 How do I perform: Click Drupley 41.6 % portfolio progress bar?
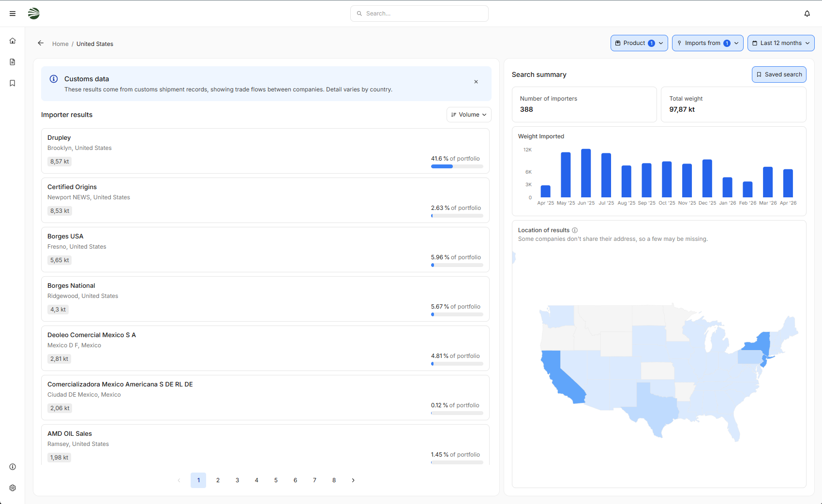[x=457, y=166]
